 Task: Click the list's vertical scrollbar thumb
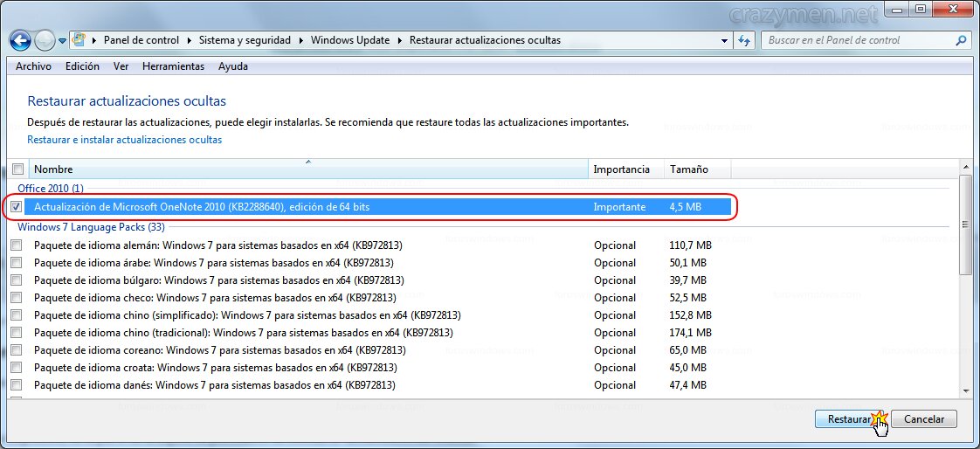click(x=966, y=224)
